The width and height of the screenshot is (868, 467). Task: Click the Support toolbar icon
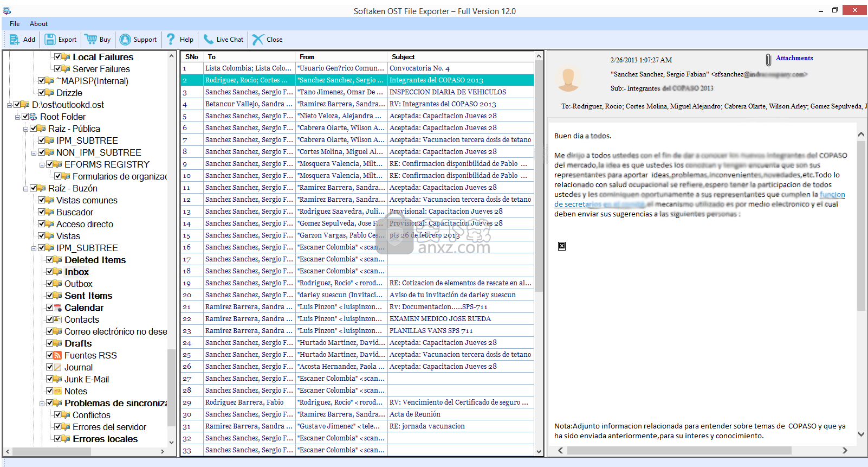click(125, 40)
